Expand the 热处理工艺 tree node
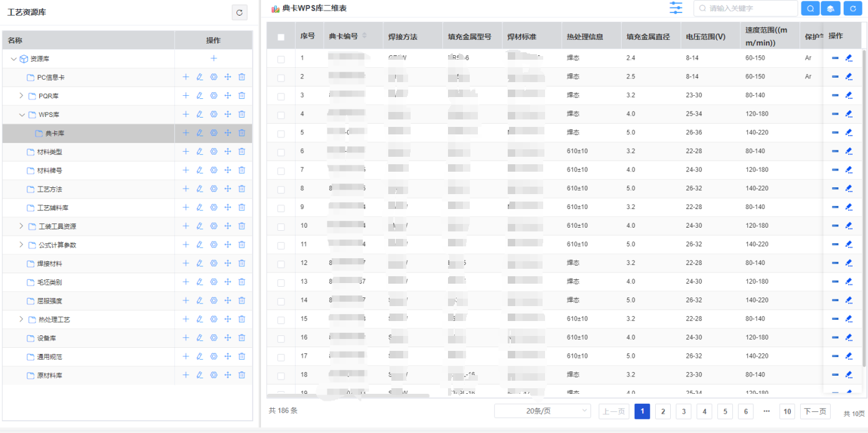 click(21, 320)
